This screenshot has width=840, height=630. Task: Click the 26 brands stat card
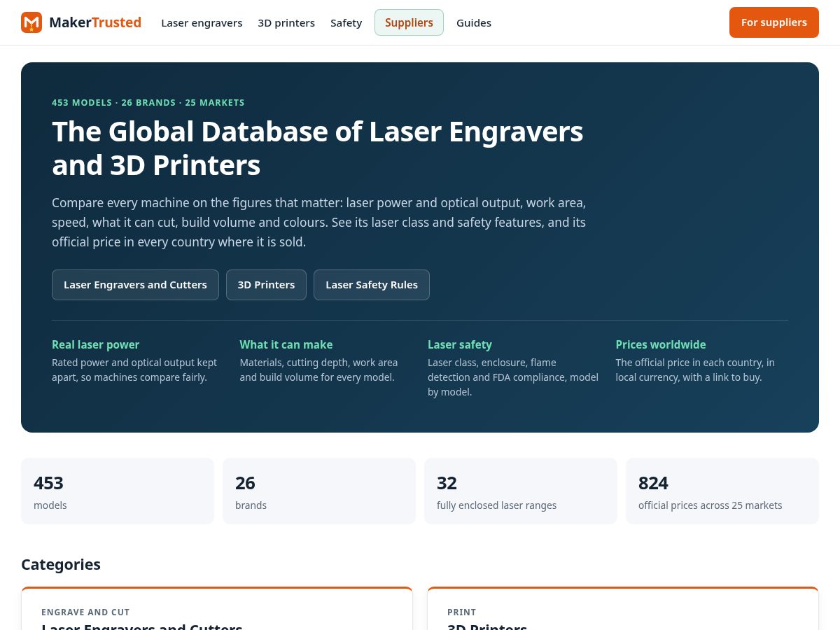(x=319, y=491)
